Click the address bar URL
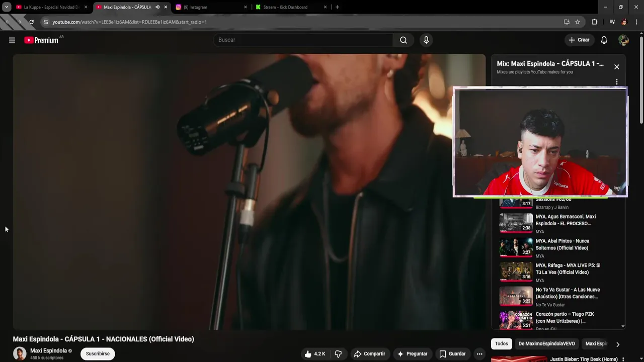Viewport: 644px width, 362px height. pos(130,22)
